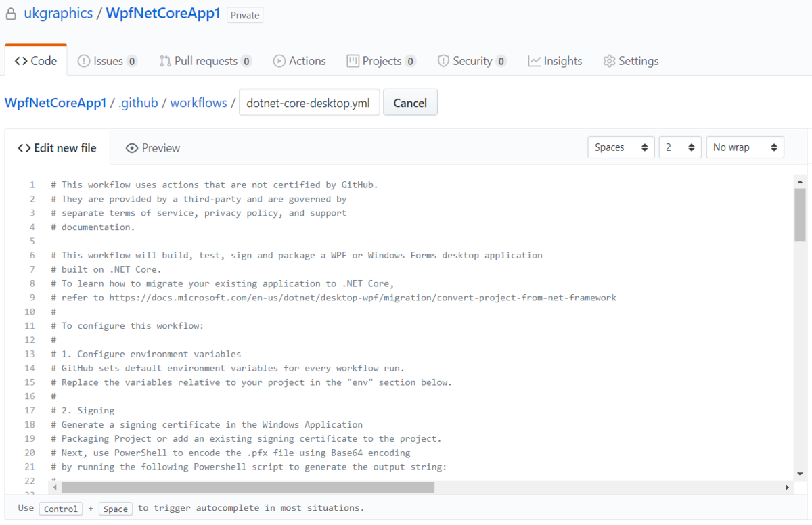Click the Settings gear icon
Viewport: 812px width, 525px height.
[x=609, y=61]
